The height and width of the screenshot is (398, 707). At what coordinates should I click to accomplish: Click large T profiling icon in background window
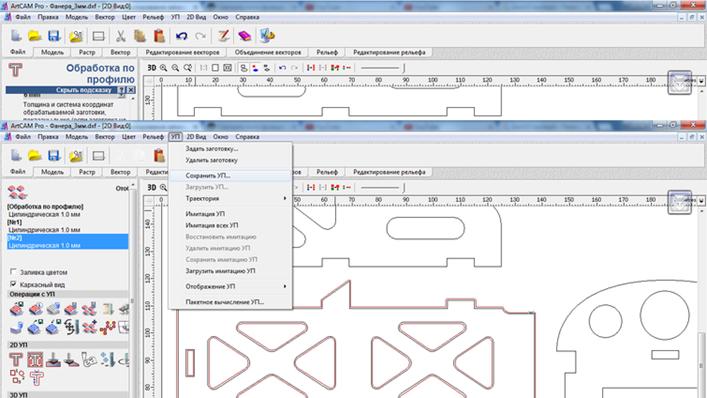[15, 70]
